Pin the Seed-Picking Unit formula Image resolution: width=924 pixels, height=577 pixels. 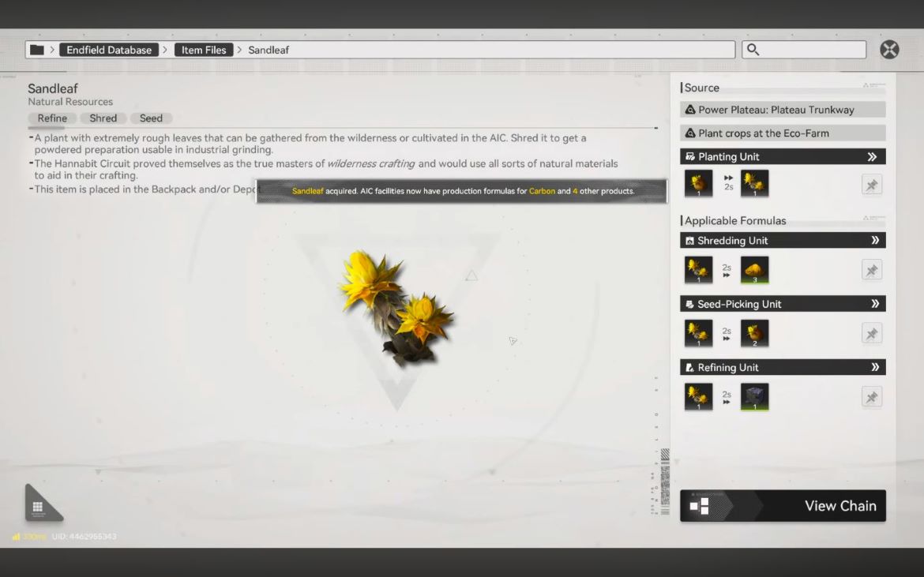872,334
